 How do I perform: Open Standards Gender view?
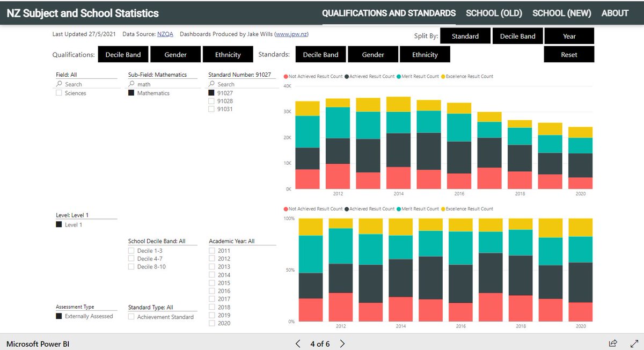(373, 54)
